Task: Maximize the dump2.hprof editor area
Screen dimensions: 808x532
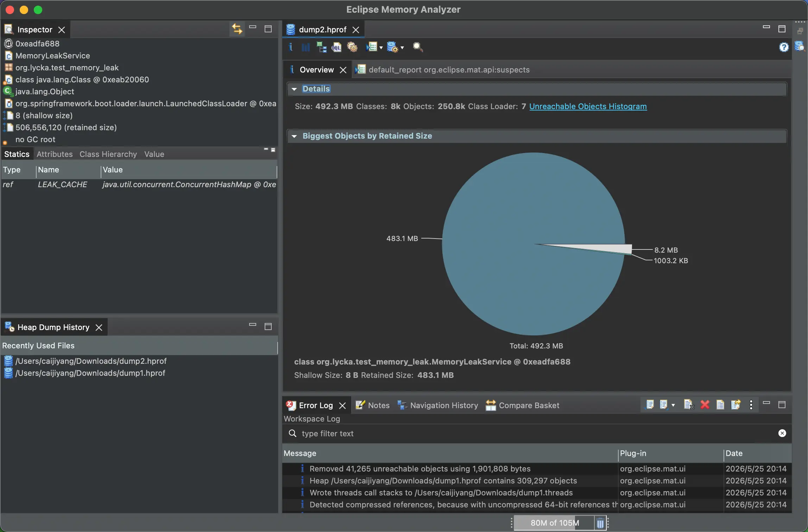Action: coord(782,29)
